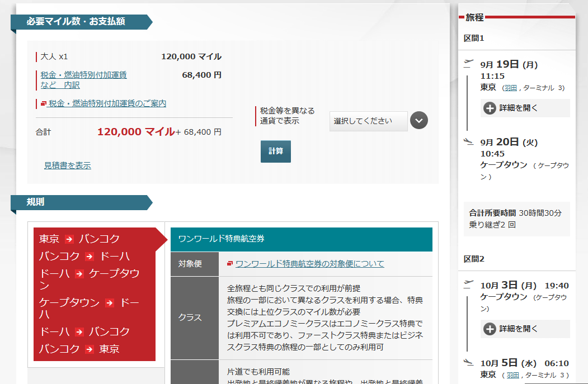Screen dimensions: 588x384
Task: Select the ドーハ → バンコク rules route
Action: (x=84, y=331)
